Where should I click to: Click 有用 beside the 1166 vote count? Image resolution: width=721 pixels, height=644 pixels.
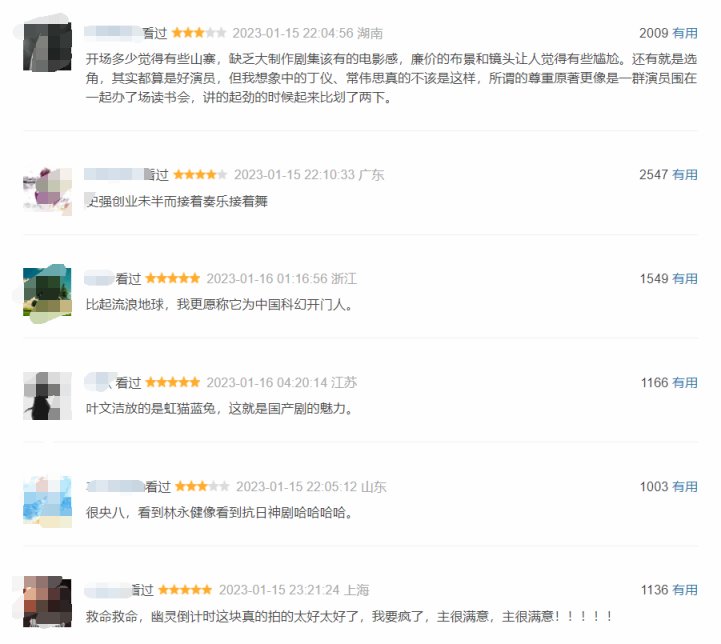click(x=685, y=382)
